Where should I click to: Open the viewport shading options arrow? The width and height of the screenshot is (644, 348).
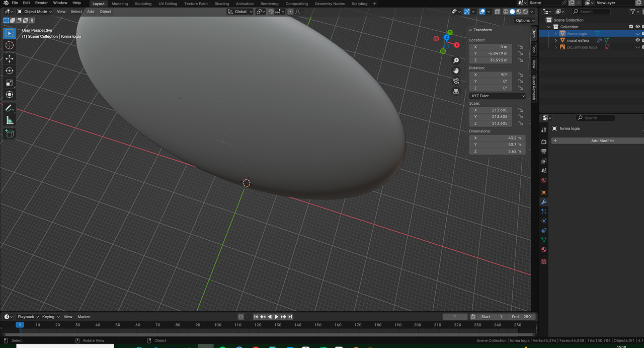[x=532, y=12]
